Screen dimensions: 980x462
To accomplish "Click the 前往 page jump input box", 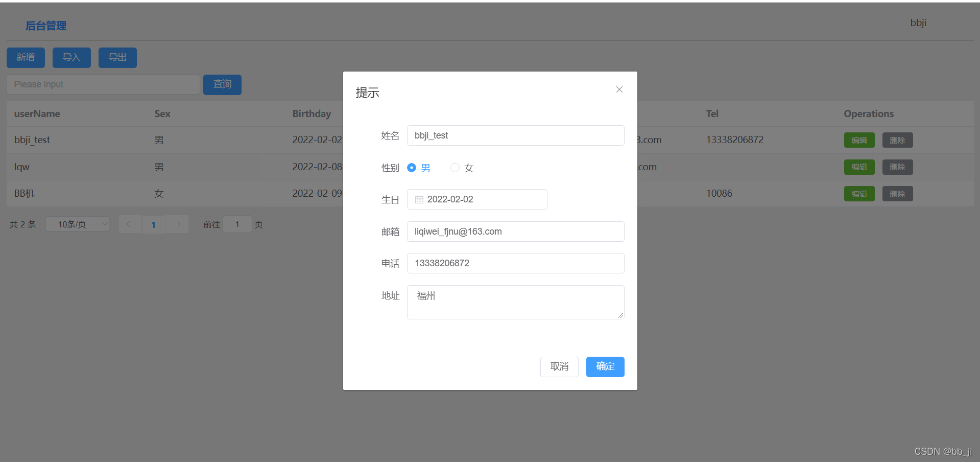I will pos(237,224).
